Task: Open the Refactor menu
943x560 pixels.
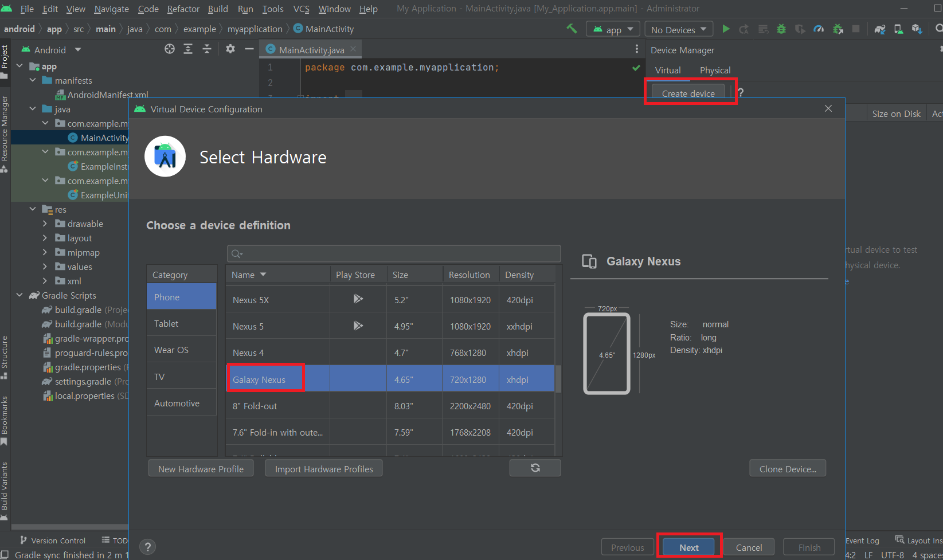Action: coord(183,9)
